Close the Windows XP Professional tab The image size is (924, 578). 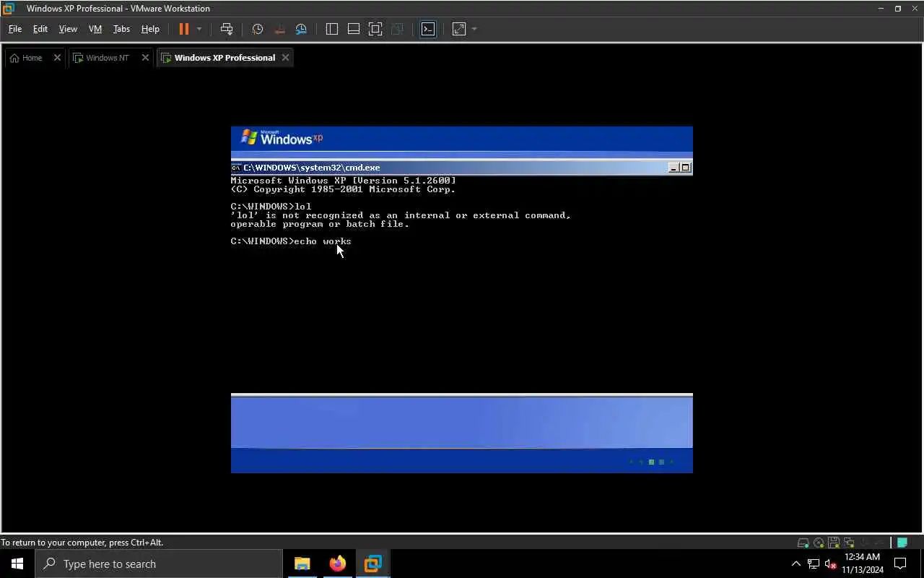[x=285, y=58]
